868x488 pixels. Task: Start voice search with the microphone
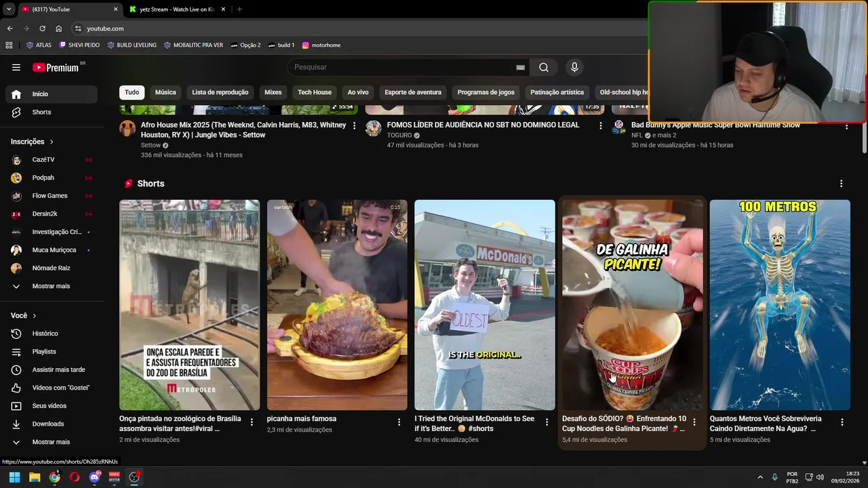pyautogui.click(x=574, y=67)
